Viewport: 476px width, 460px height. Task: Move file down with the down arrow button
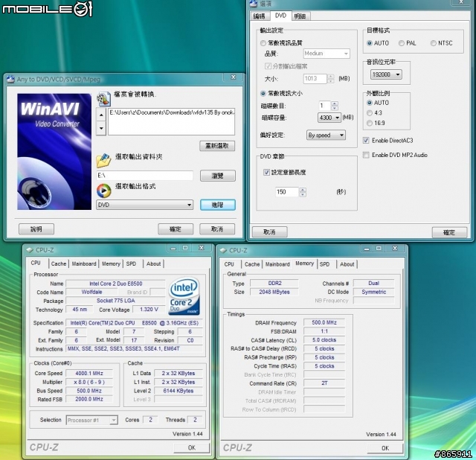click(101, 128)
